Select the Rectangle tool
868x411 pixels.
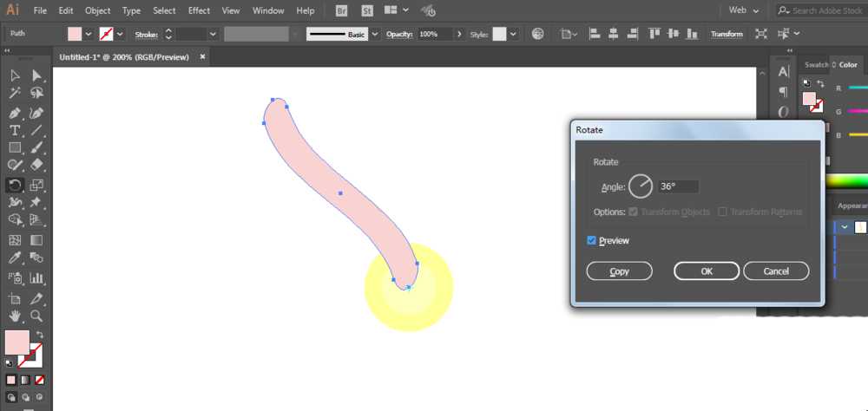click(15, 147)
